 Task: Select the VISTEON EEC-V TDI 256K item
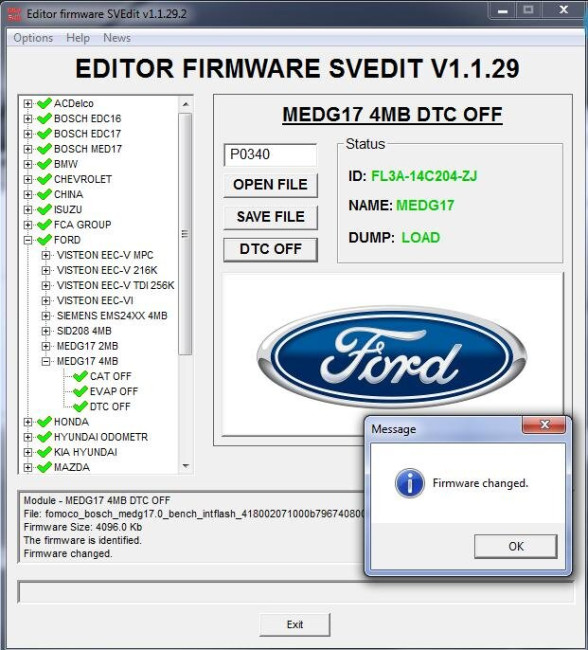[115, 285]
